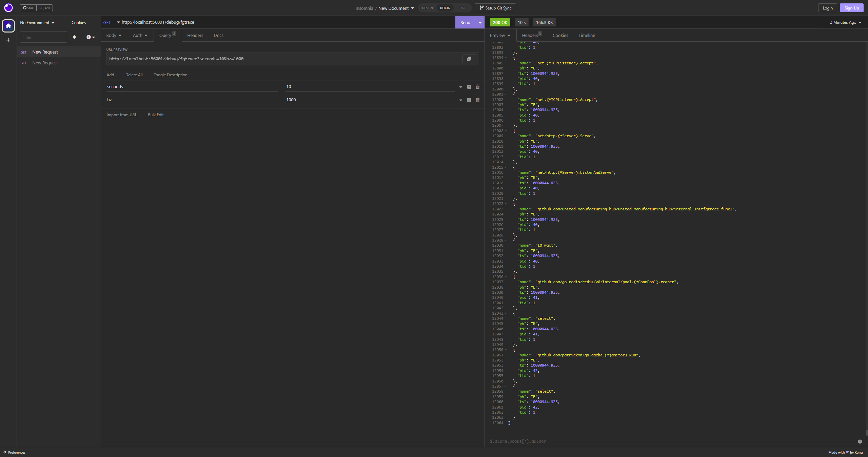Switch to the DESIGN mode toggle
The width and height of the screenshot is (868, 457).
pyautogui.click(x=427, y=8)
